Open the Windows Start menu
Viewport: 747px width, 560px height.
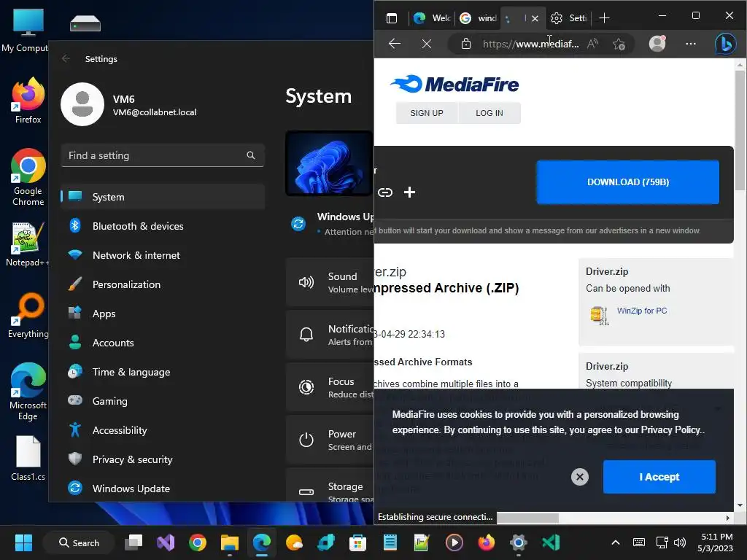tap(23, 542)
